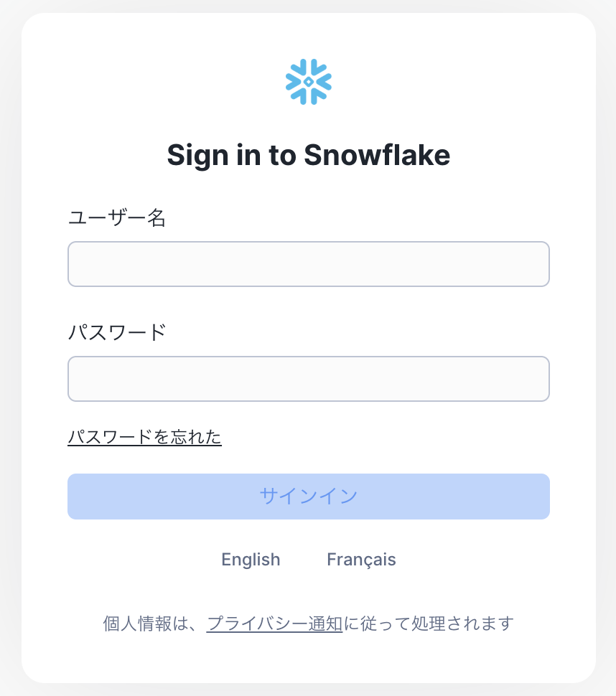The image size is (616, 696).
Task: Click the "Sign in to Snowflake" heading
Action: (x=308, y=155)
